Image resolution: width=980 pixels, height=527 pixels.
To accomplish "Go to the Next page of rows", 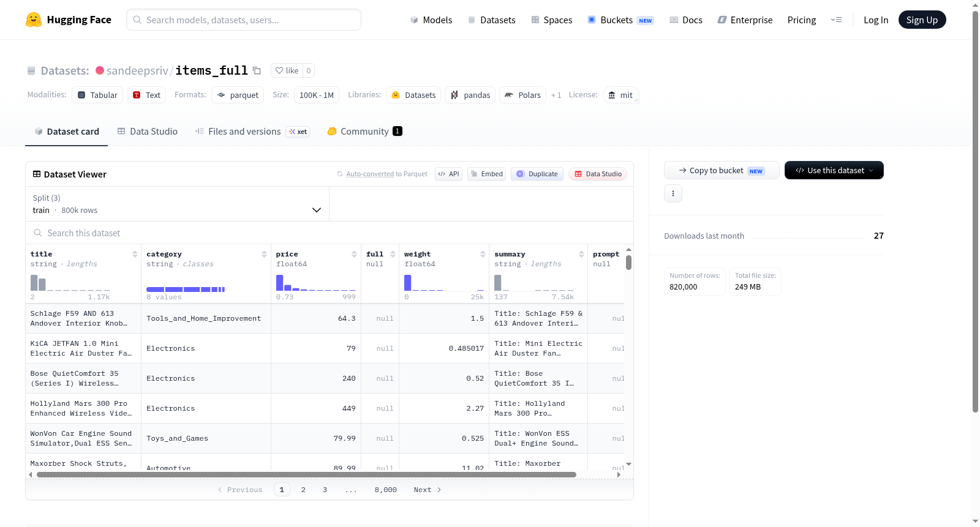I will [428, 490].
